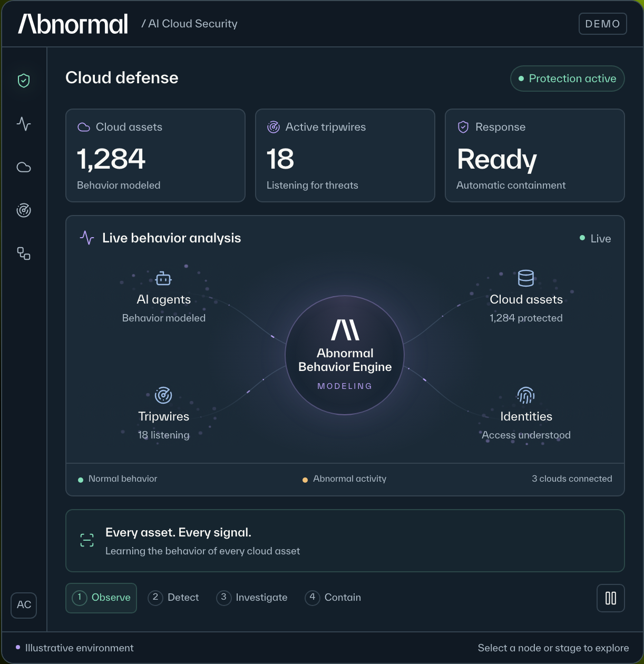This screenshot has width=644, height=664.
Task: Select the Tripwires radar node icon
Action: [163, 395]
